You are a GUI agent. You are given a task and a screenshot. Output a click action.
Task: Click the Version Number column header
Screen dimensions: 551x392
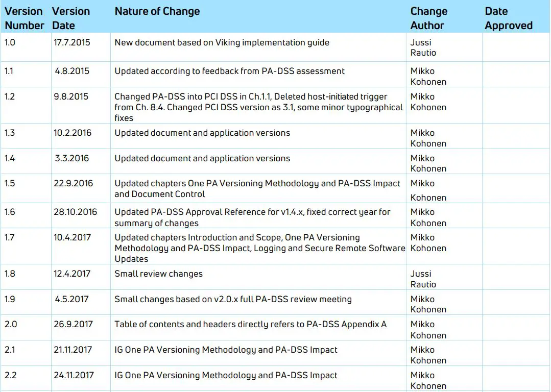pos(23,18)
